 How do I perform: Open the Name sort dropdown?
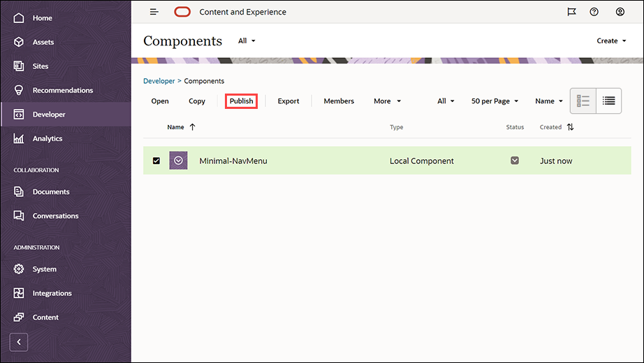tap(549, 101)
